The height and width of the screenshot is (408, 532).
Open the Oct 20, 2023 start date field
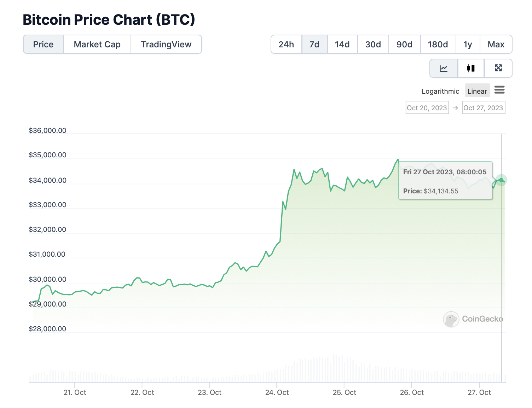click(x=427, y=108)
